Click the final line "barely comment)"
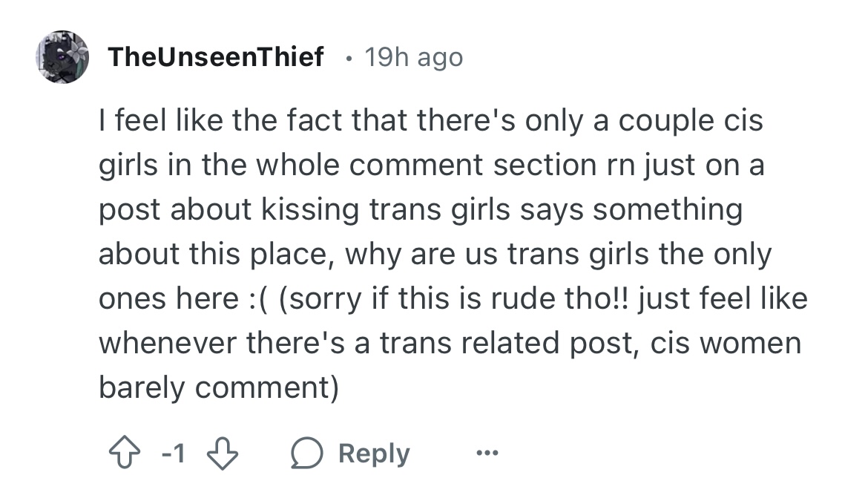 218,388
